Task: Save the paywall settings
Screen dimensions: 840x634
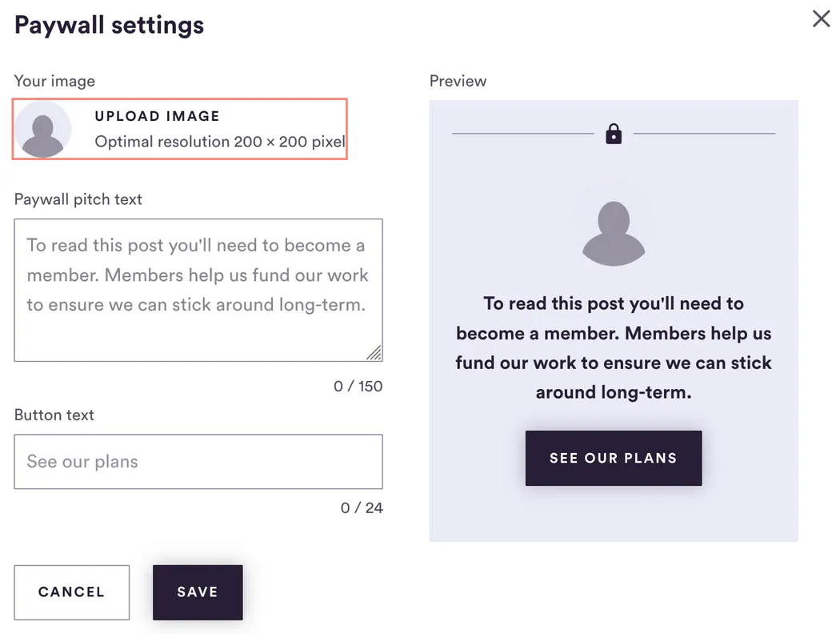Action: click(198, 592)
